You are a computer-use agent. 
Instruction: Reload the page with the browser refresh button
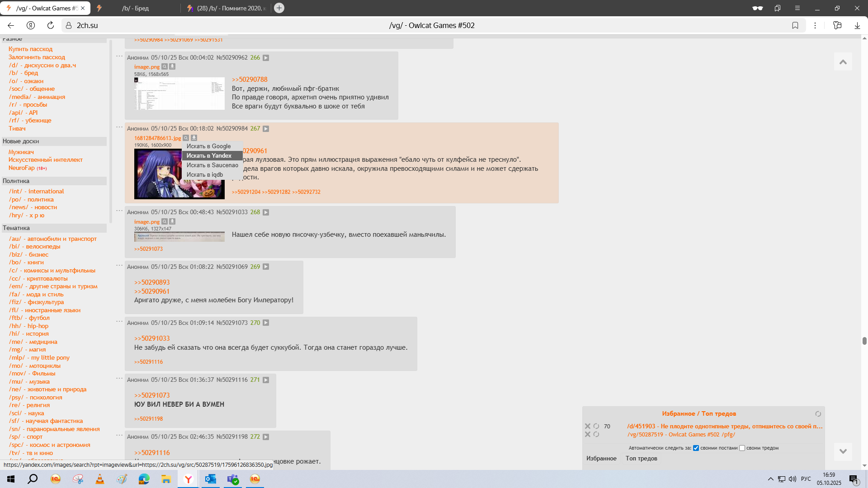(x=51, y=25)
